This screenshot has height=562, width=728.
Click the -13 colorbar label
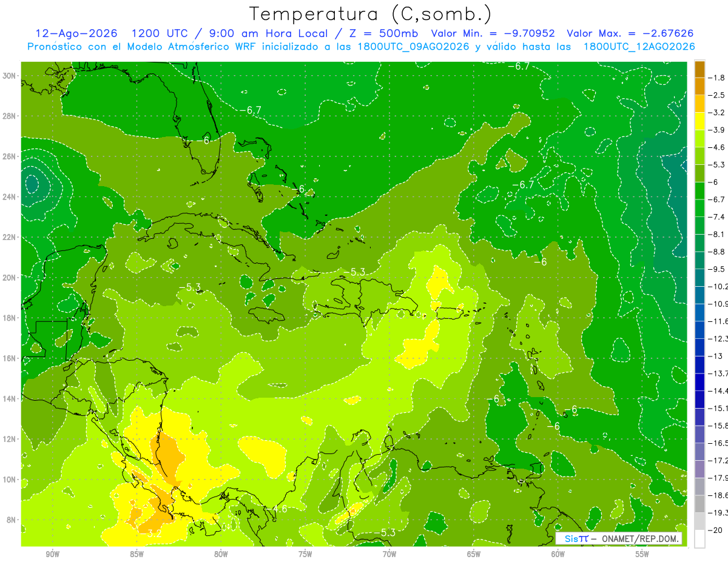[x=715, y=356]
